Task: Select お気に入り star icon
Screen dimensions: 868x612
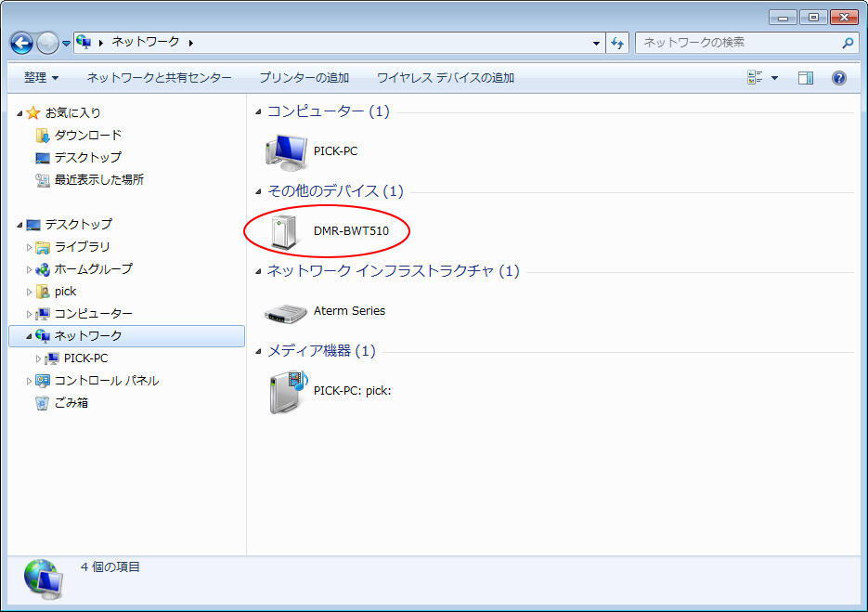Action: pyautogui.click(x=33, y=113)
